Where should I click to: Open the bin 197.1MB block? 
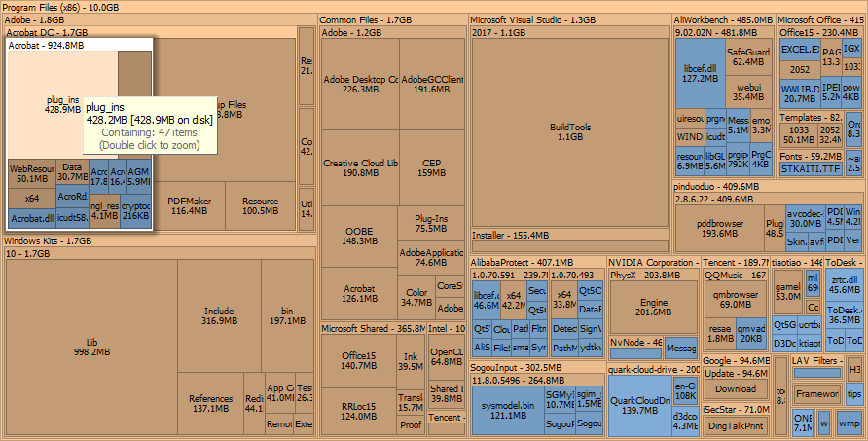[287, 315]
